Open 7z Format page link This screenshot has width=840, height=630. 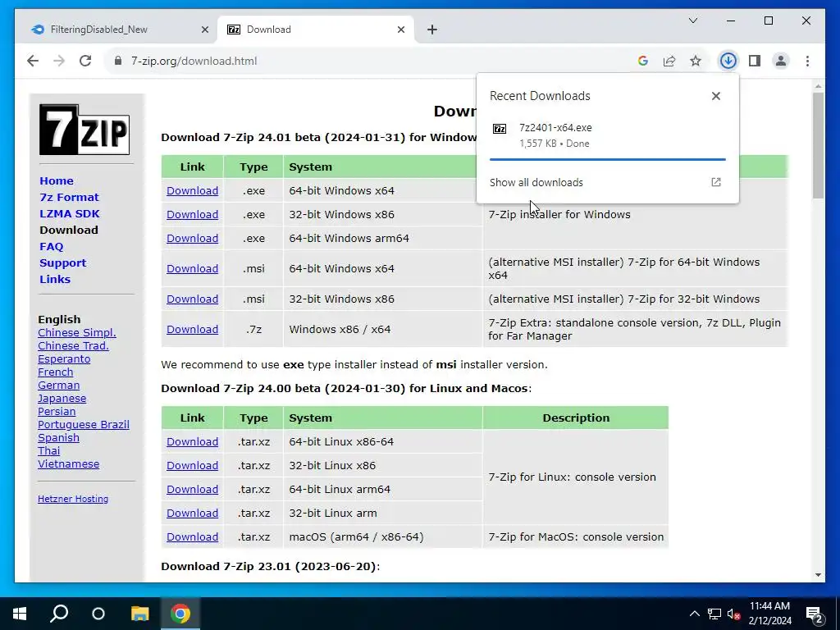(69, 198)
